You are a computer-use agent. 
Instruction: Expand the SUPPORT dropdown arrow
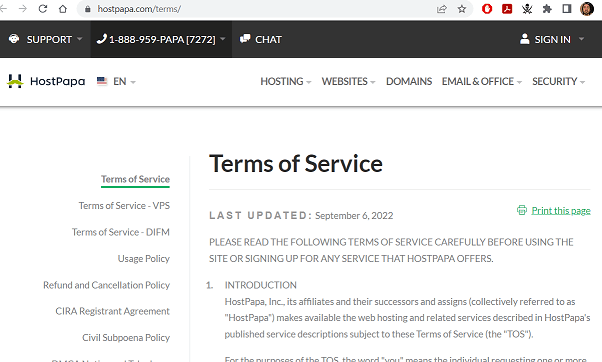tap(80, 39)
